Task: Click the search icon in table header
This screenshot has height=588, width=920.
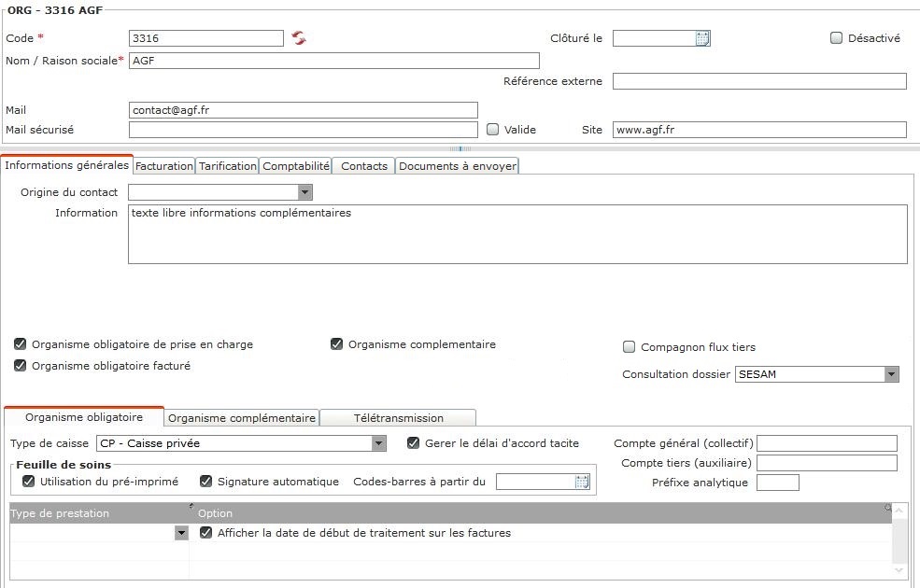Action: (x=888, y=508)
